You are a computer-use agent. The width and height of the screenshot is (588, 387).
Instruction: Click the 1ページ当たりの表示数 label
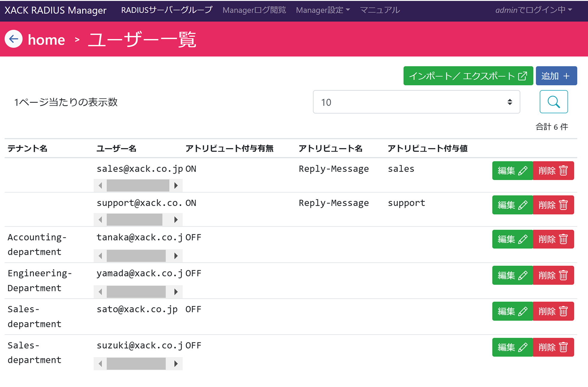66,102
